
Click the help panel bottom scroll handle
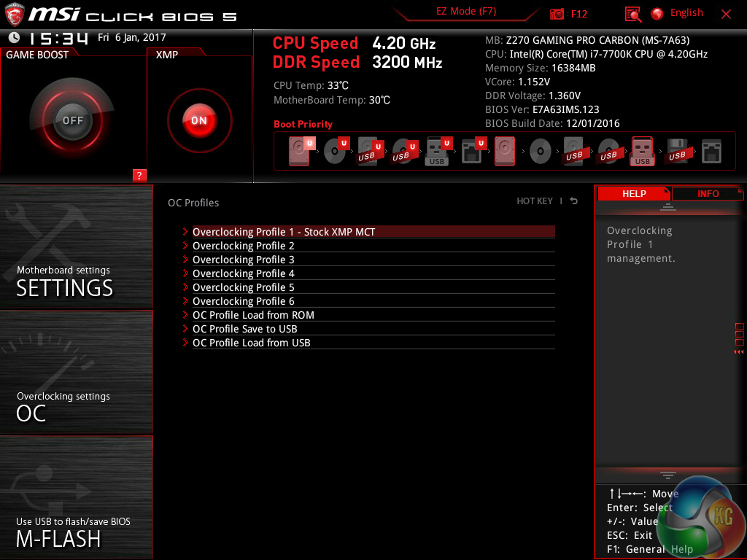coord(668,475)
